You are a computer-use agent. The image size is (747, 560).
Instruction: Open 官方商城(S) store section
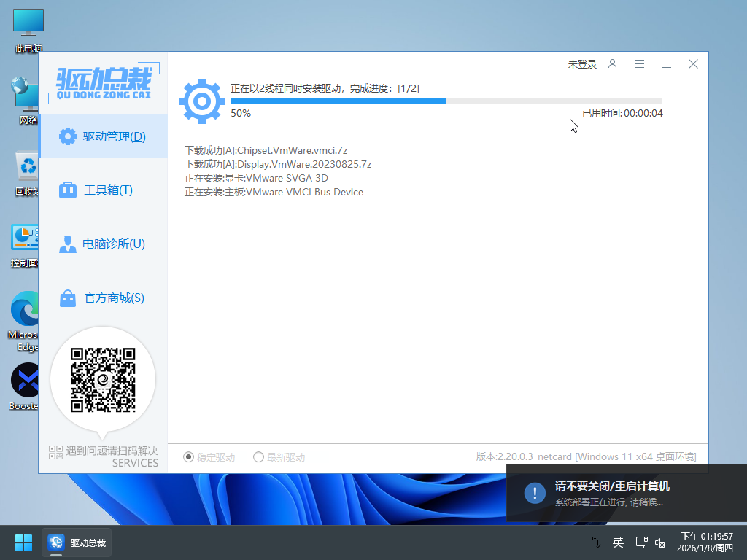(x=103, y=298)
